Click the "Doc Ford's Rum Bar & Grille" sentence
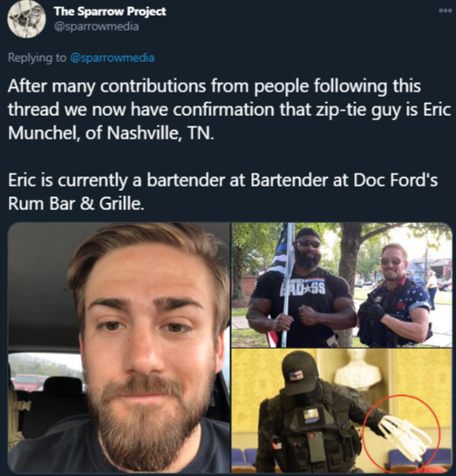The width and height of the screenshot is (456, 476). [222, 192]
